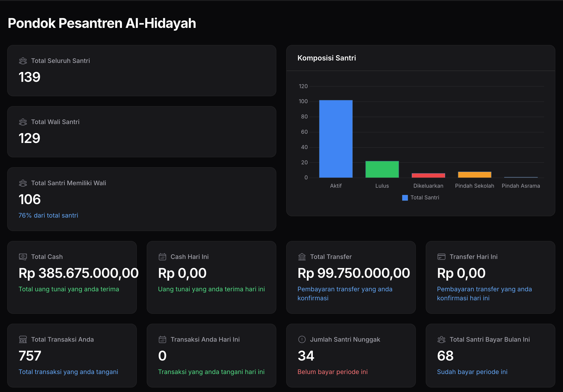Click the value 757 in Total Transaksi Anda

[x=30, y=356]
